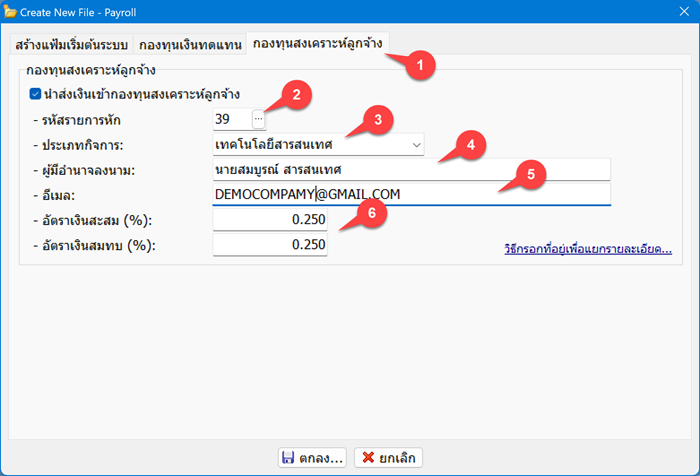Maximize the Create New File window
This screenshot has width=700, height=476.
point(630,14)
